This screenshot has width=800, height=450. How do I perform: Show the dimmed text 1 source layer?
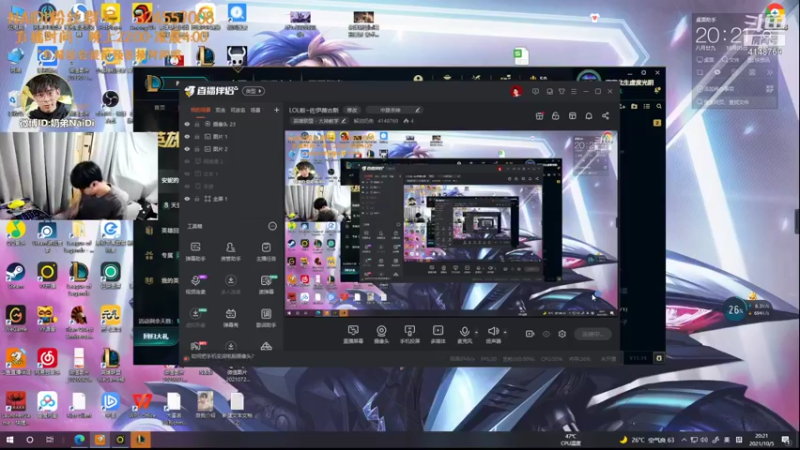(187, 174)
